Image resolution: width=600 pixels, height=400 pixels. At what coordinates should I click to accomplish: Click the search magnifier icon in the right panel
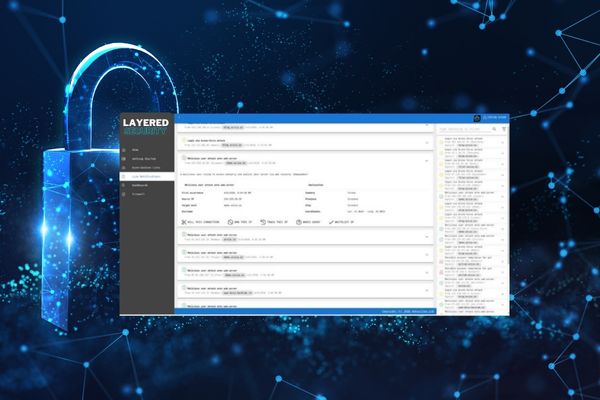tap(494, 129)
